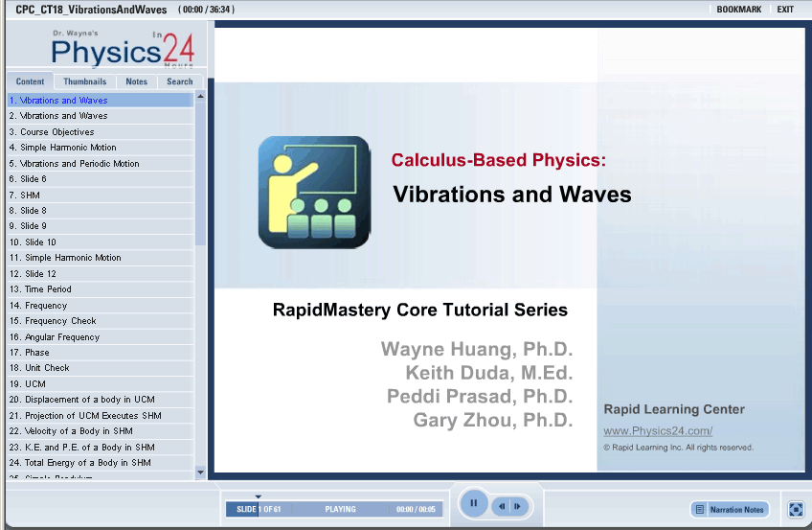This screenshot has width=812, height=530.
Task: Skip to the next slide
Action: 518,506
